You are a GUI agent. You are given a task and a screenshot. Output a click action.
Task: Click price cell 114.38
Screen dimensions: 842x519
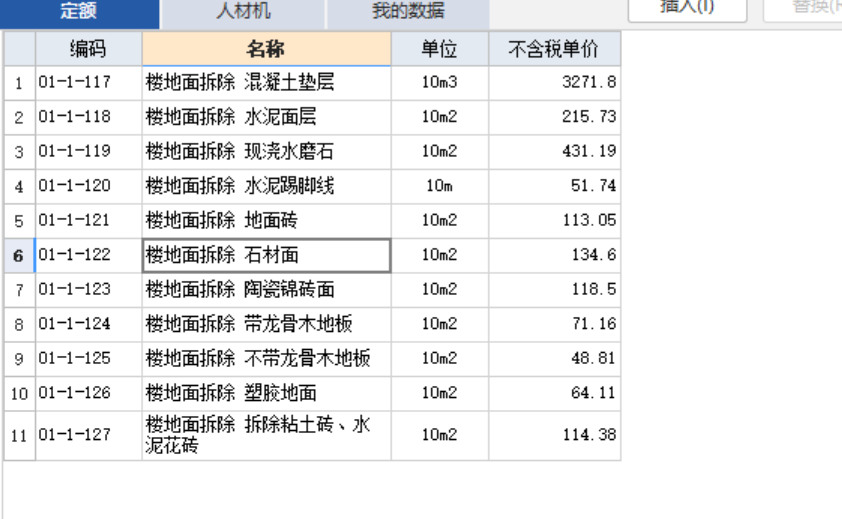point(555,435)
